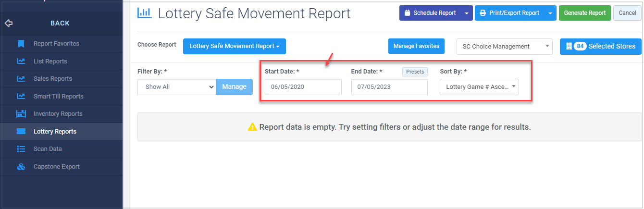Click the Scan Data list icon

(21, 149)
